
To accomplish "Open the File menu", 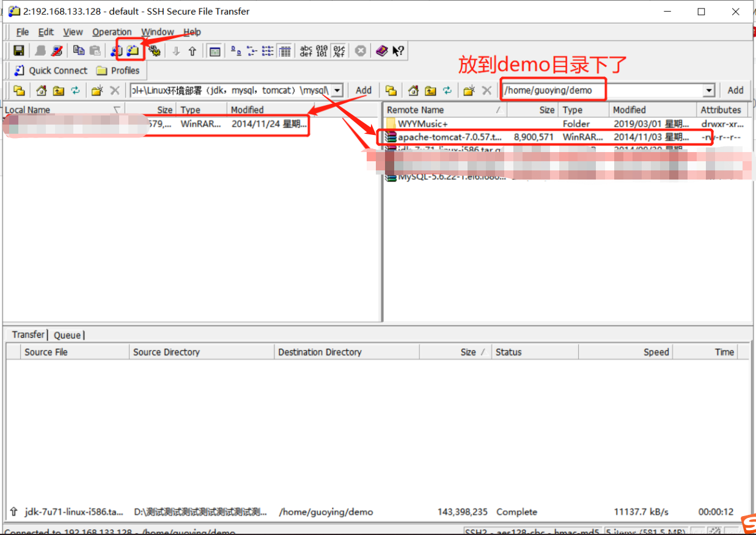I will click(x=23, y=32).
